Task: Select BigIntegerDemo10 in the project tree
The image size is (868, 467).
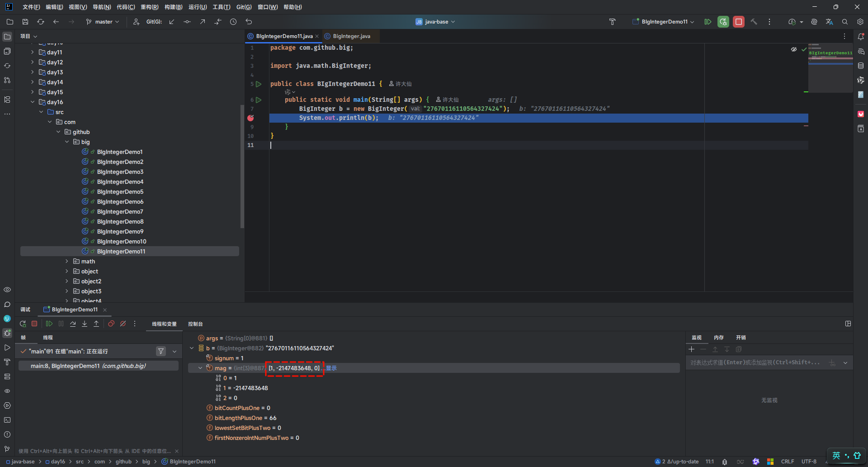Action: pyautogui.click(x=122, y=242)
